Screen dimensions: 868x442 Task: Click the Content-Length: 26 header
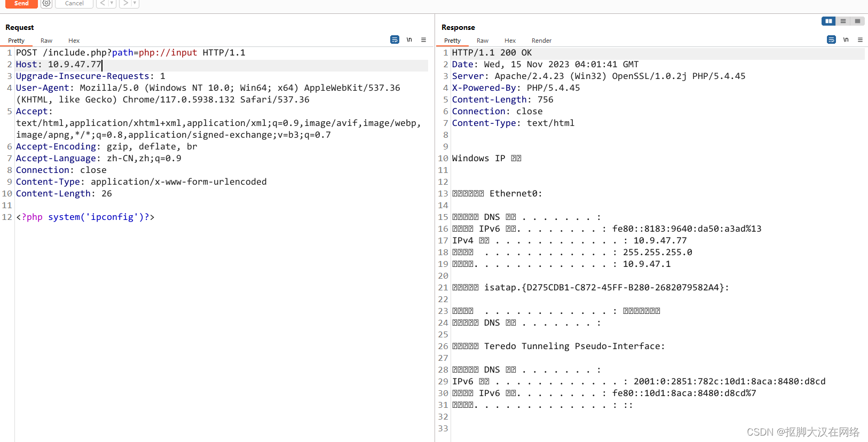(64, 193)
